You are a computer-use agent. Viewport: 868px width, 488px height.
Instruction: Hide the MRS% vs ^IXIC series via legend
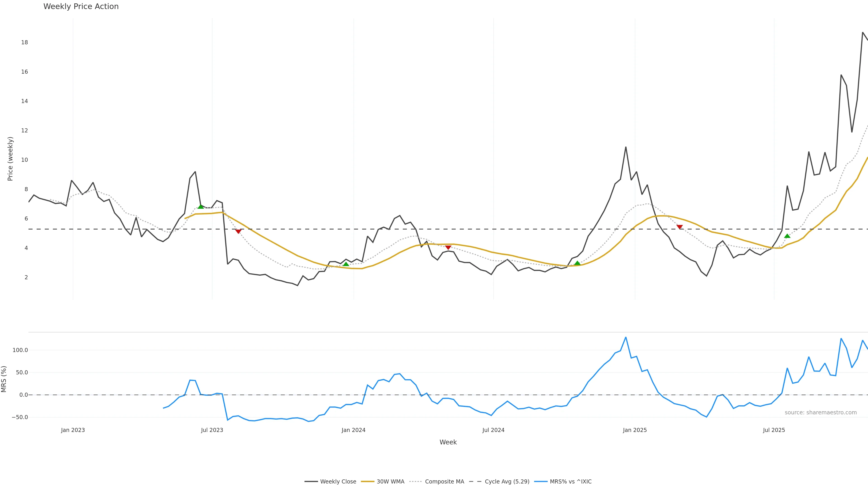click(571, 482)
